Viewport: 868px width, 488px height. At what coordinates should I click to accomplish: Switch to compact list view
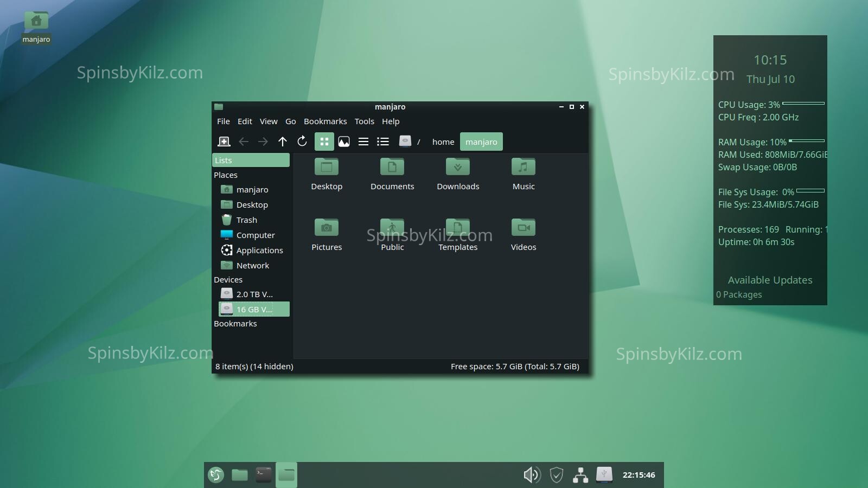(x=363, y=142)
